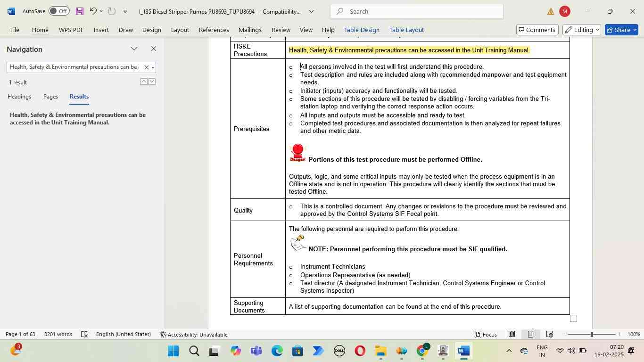Viewport: 644px width, 362px height.
Task: Open Customize Quick Access Toolbar dropdown
Action: pyautogui.click(x=125, y=11)
